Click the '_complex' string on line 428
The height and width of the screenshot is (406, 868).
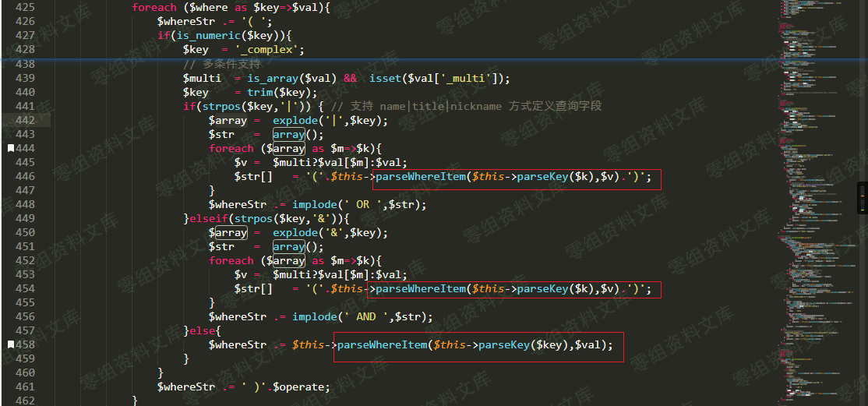pos(269,49)
